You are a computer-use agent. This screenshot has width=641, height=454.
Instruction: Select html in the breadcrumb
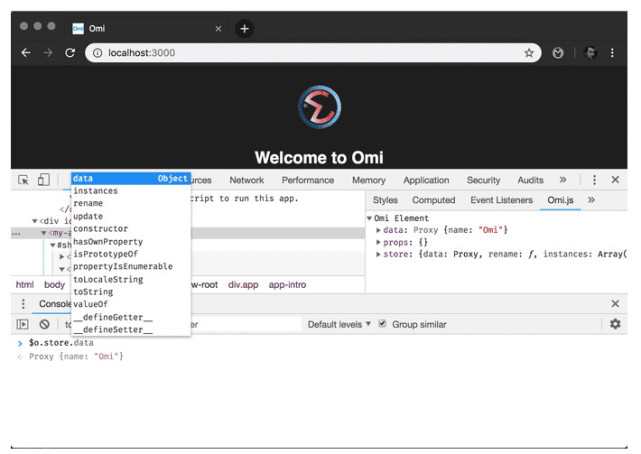[25, 284]
